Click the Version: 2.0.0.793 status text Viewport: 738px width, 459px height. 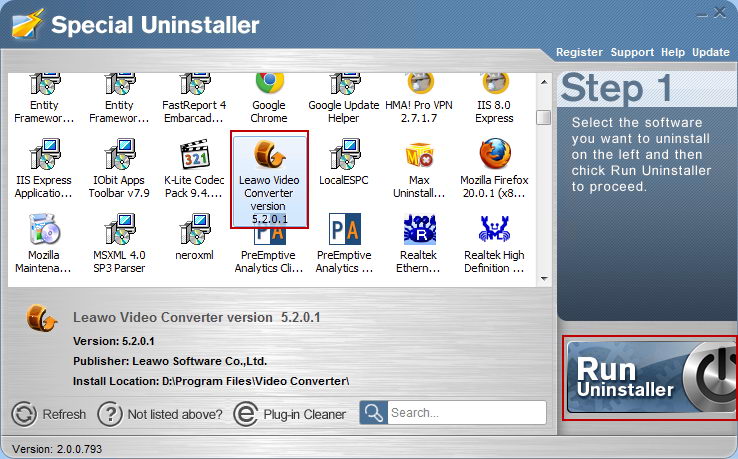click(57, 449)
